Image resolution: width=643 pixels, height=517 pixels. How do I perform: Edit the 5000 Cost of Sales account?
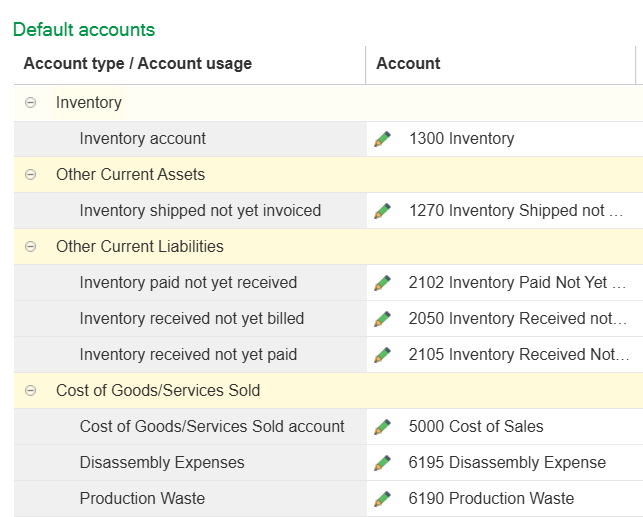click(x=382, y=427)
